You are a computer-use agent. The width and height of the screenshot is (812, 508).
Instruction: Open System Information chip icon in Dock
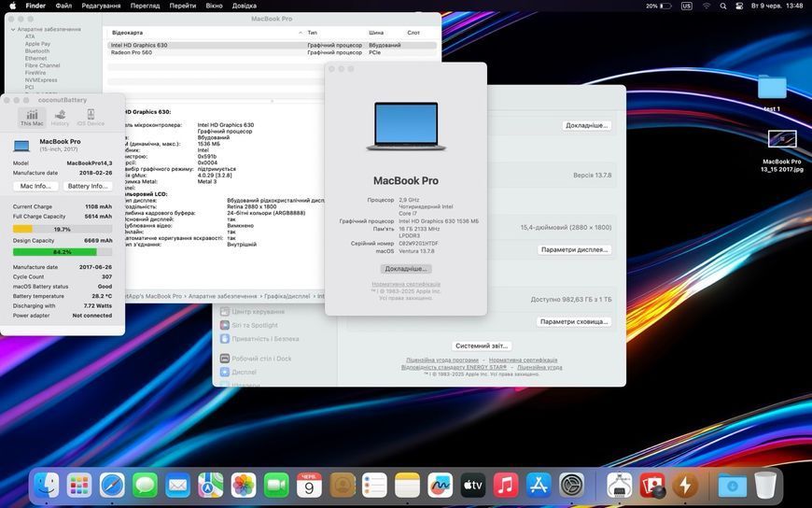[619, 486]
